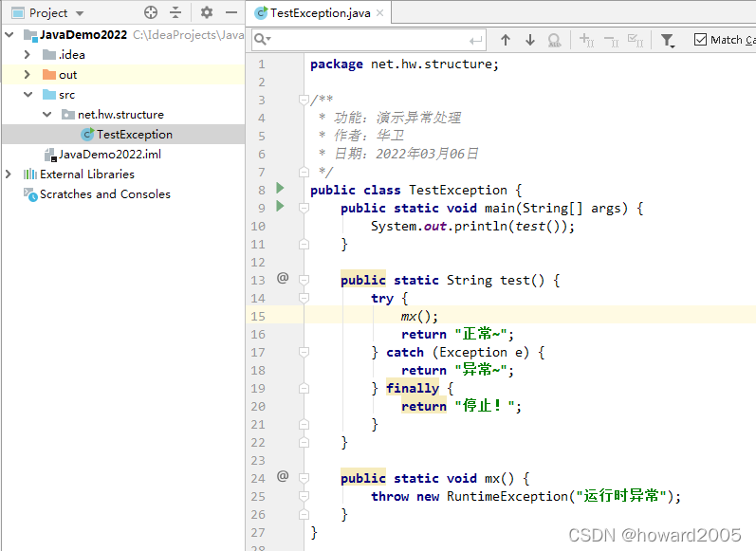Viewport: 756px width, 551px height.
Task: Fold the mx method at line 24
Action: pos(304,478)
